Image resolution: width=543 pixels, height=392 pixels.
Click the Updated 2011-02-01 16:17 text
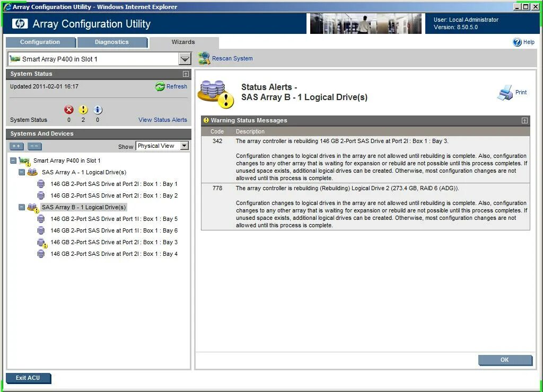(x=45, y=86)
